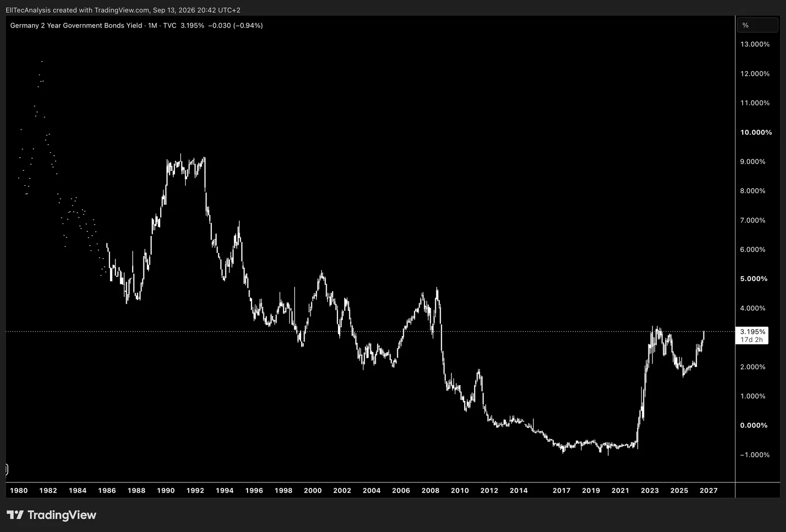Click the "7.000%" price axis label

[753, 221]
